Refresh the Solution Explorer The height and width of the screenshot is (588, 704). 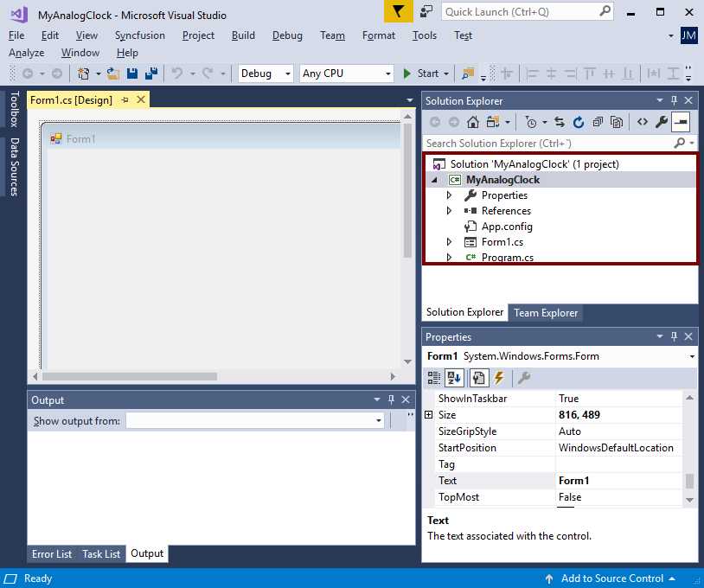[x=579, y=122]
